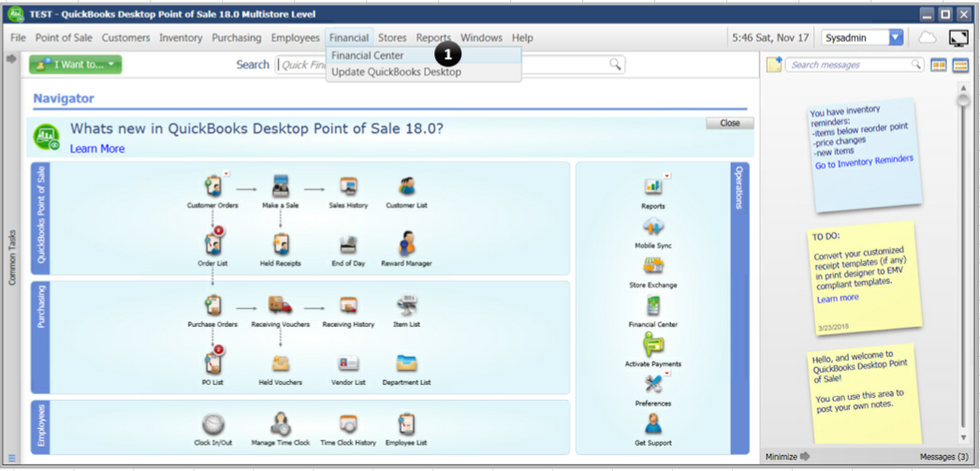Viewport: 980px width, 471px height.
Task: Open Reward Manager icon
Action: click(407, 243)
